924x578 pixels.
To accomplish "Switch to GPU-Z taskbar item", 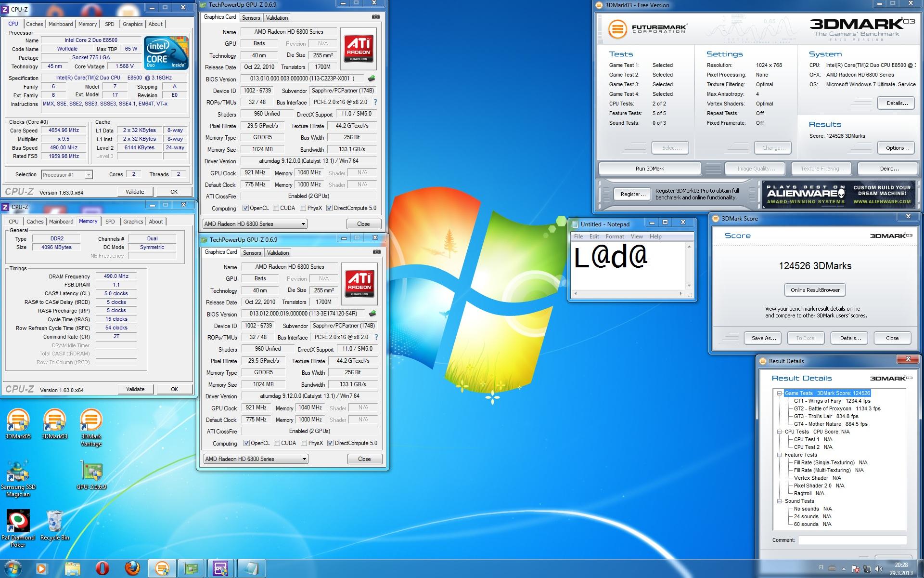I will [191, 568].
